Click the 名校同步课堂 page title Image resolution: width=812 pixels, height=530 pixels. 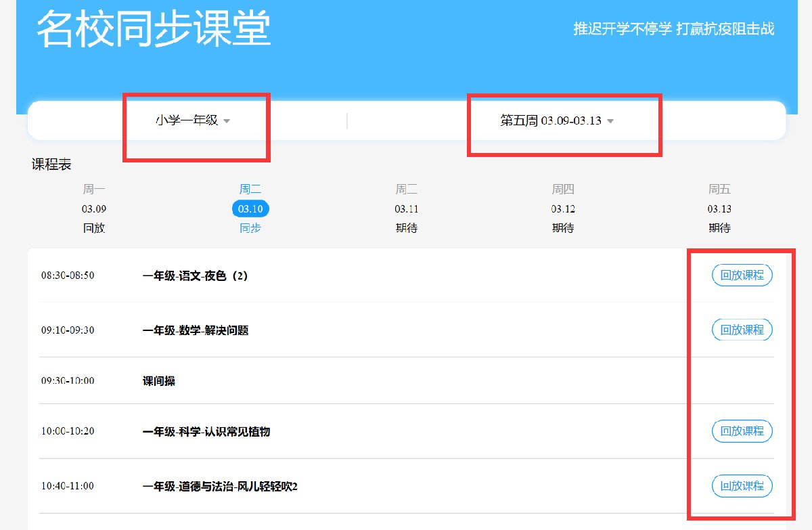[x=154, y=29]
